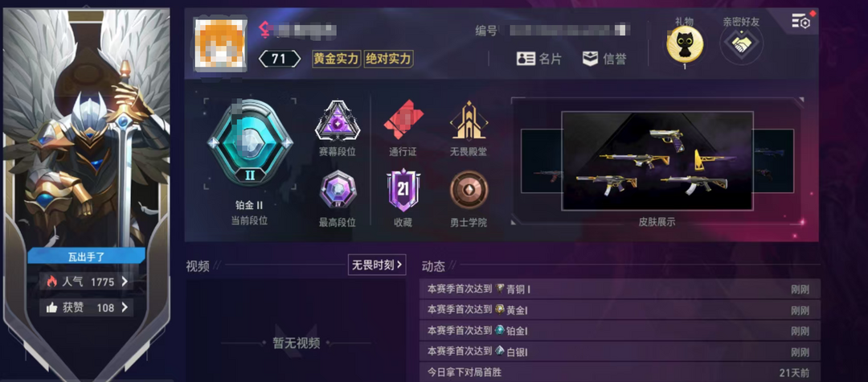Open the 勇士学院 bronze medal icon
Viewport: 868px width, 382px height.
point(469,190)
